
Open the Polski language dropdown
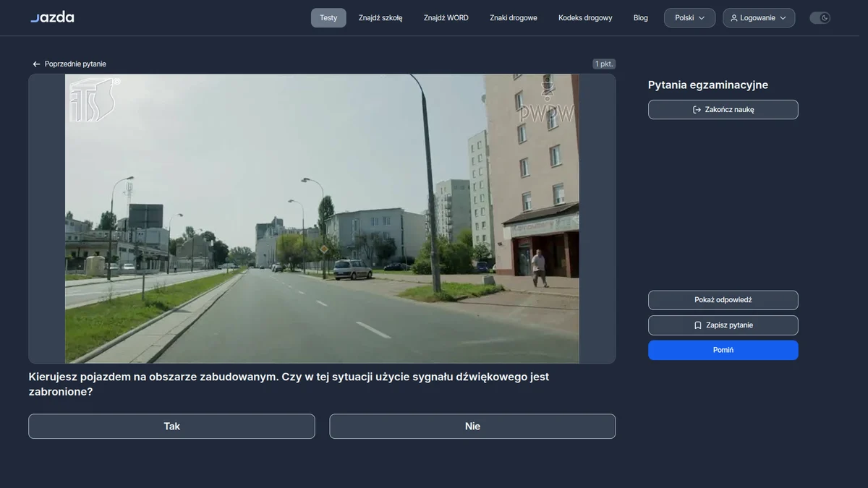689,18
